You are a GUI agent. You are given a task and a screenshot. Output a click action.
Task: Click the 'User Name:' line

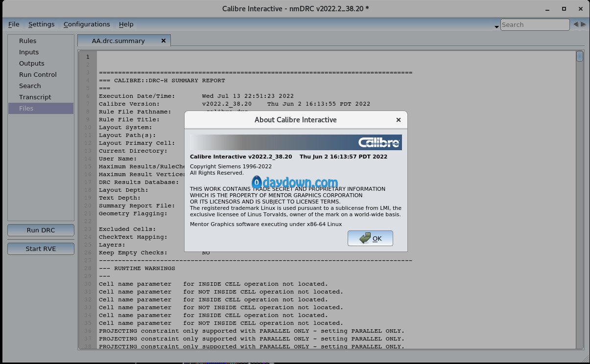click(118, 159)
